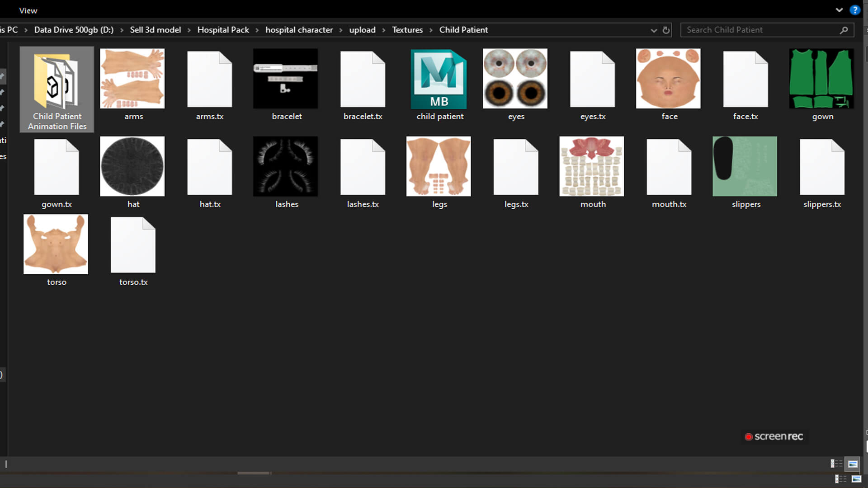The image size is (868, 488).
Task: Select the legs texture thumbnail
Action: tap(439, 166)
